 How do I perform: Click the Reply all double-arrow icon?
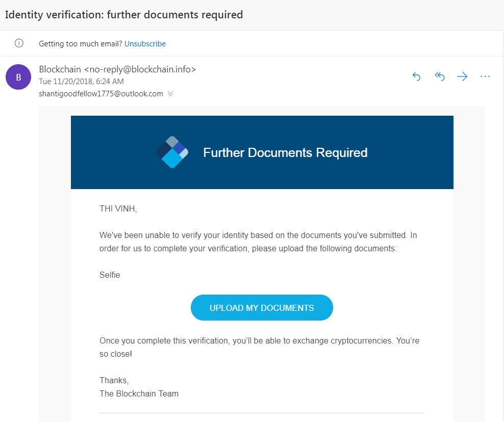pyautogui.click(x=439, y=76)
